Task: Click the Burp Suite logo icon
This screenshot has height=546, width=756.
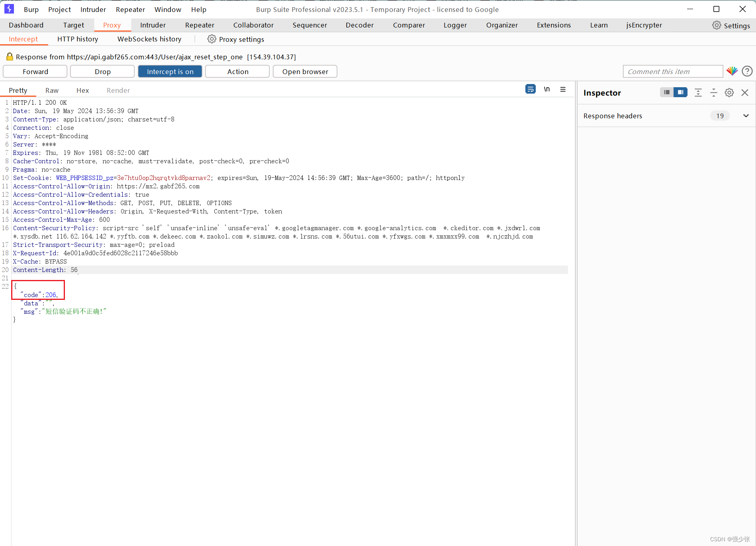Action: coord(9,9)
